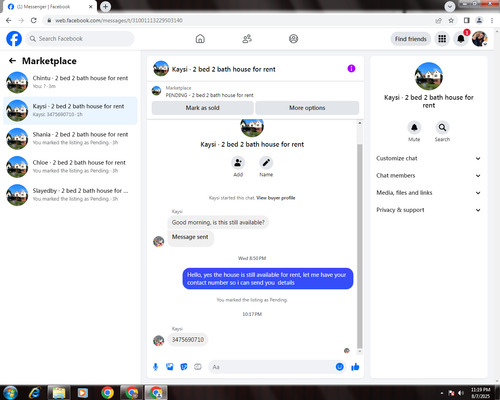
Task: Toggle Chrome side panel icon
Action: [467, 20]
